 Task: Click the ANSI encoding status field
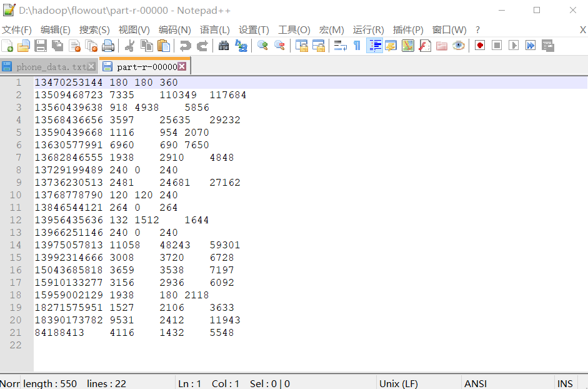pos(476,383)
